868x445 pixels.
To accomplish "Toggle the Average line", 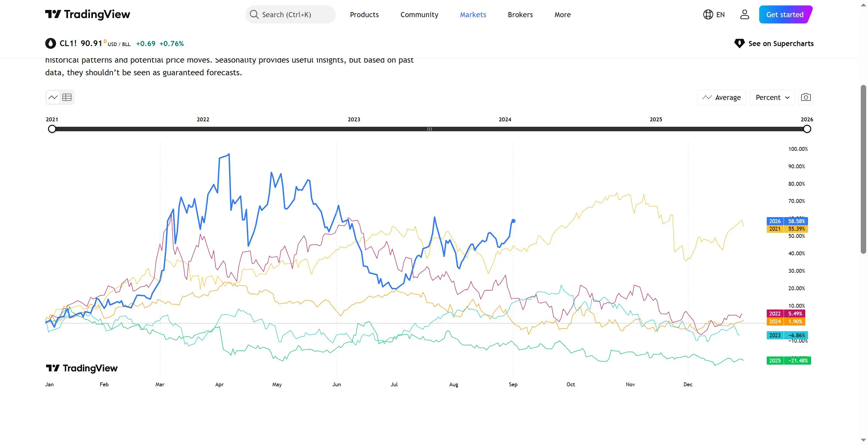I will click(722, 97).
